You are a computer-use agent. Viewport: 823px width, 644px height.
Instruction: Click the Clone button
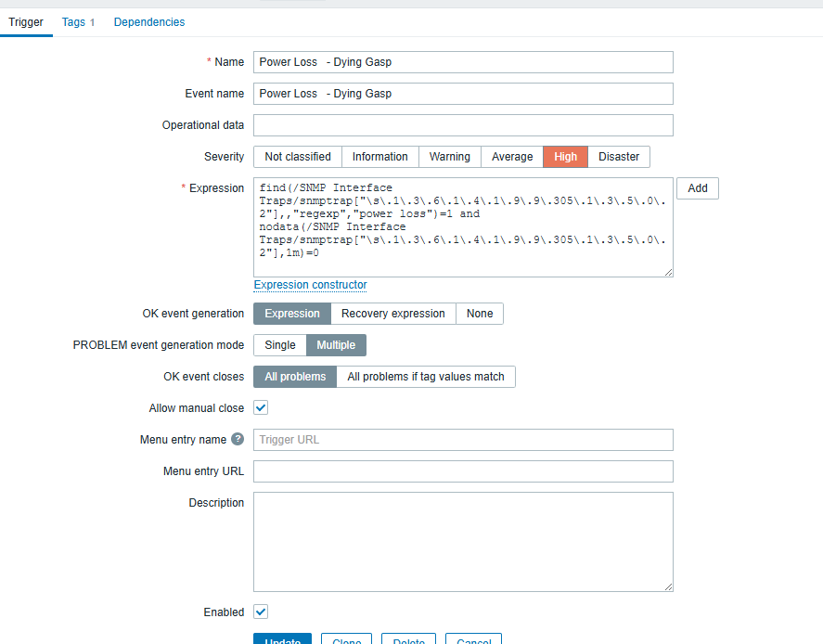click(346, 639)
